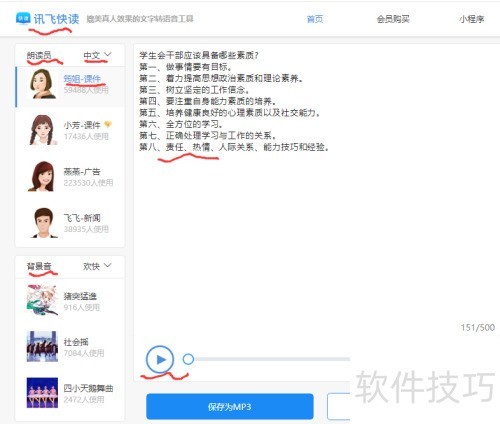Go to the 首页 navigation tab

coord(315,19)
